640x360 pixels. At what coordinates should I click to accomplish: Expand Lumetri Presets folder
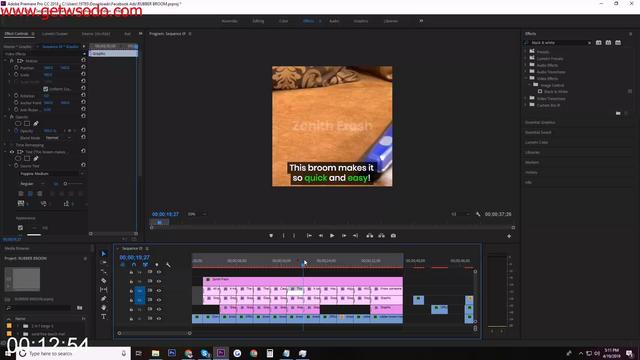coord(526,58)
